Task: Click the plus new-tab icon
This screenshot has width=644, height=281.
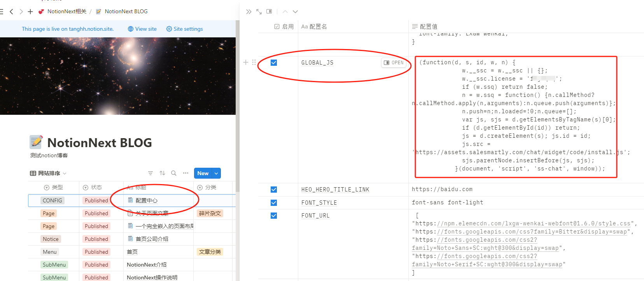Action: pos(30,12)
